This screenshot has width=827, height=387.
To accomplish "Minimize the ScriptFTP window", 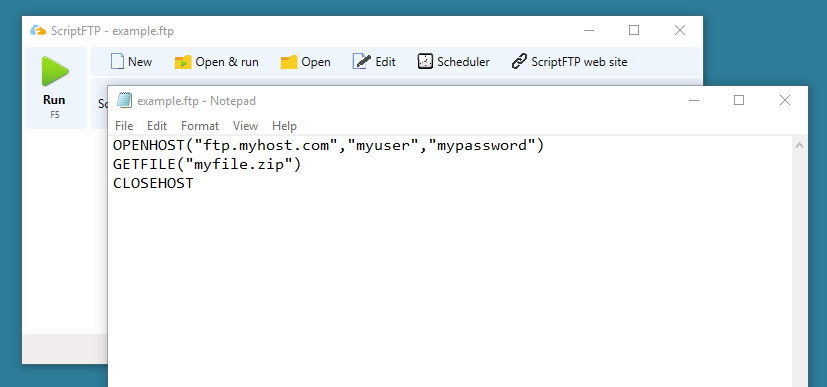I will point(589,31).
